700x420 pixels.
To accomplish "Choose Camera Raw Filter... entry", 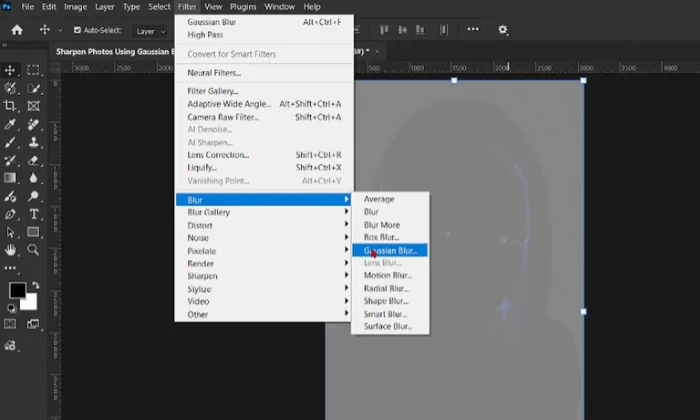I will pyautogui.click(x=262, y=117).
